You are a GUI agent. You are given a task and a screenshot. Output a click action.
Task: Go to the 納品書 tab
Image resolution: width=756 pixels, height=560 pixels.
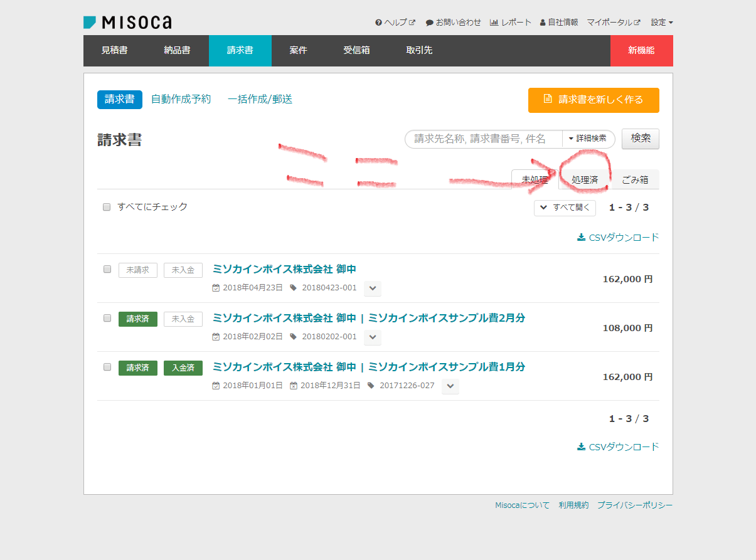click(x=178, y=51)
